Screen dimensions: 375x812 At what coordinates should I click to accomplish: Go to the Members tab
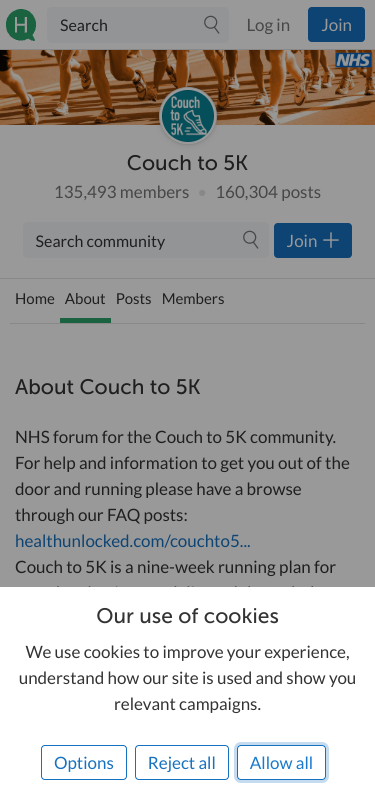(193, 299)
